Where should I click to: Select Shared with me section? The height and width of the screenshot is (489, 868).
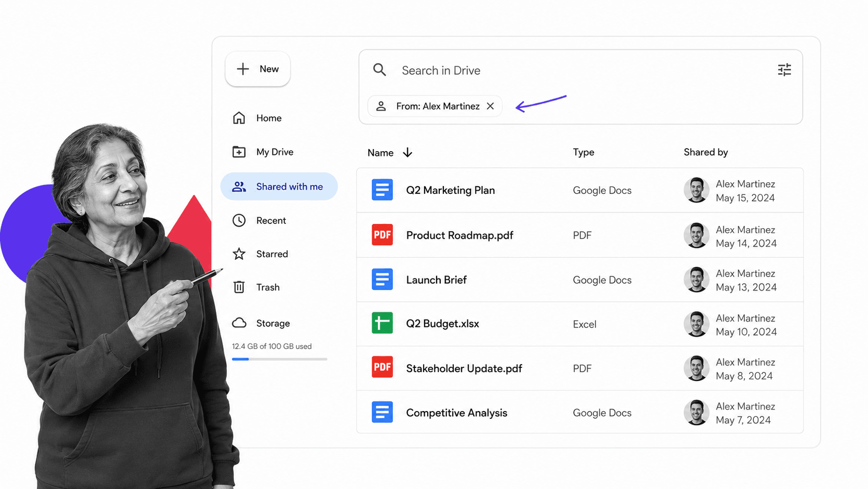pyautogui.click(x=279, y=187)
